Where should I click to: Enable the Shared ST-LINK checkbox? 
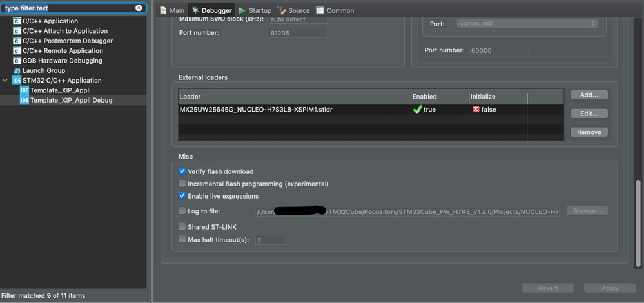pos(182,227)
